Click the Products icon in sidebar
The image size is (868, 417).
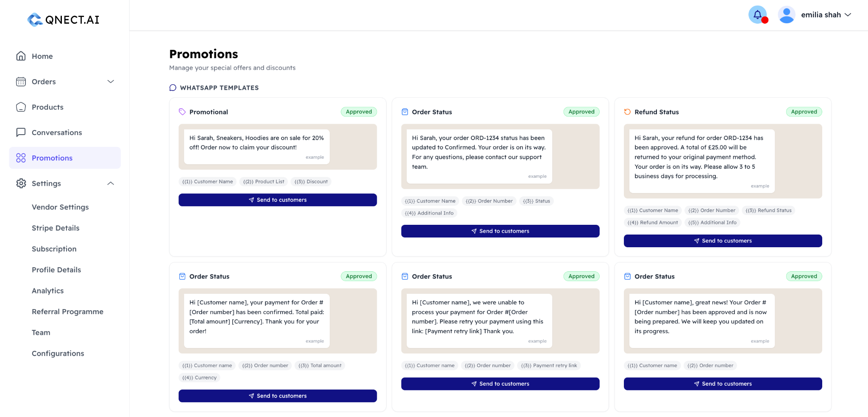[21, 107]
